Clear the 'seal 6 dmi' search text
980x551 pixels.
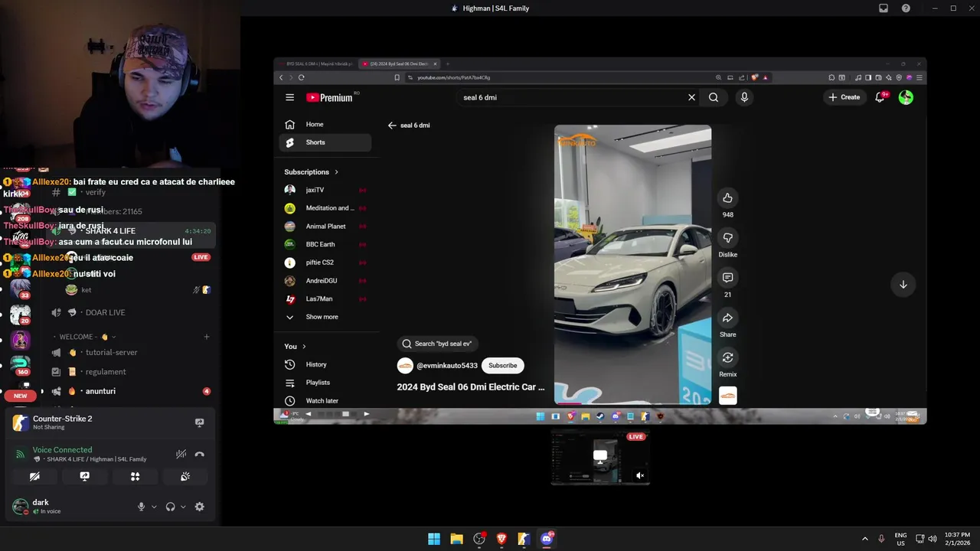pyautogui.click(x=691, y=97)
